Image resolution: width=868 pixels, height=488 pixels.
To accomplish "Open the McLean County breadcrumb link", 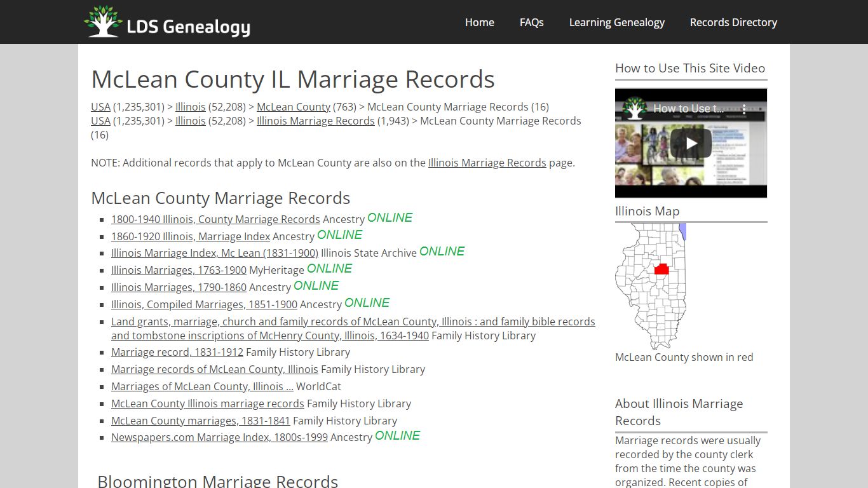I will click(294, 107).
